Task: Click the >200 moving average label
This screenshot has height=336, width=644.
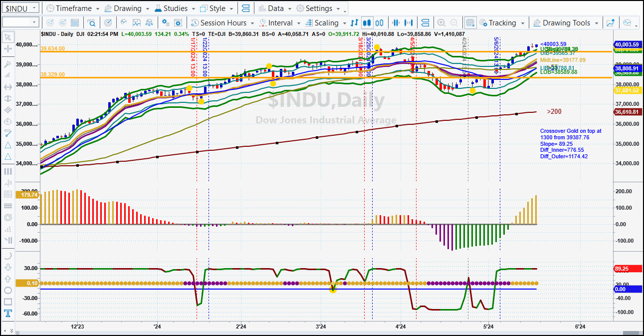Action: (x=554, y=112)
